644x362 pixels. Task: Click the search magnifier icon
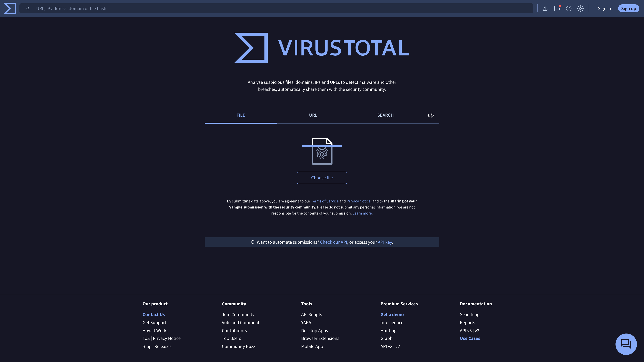pos(28,9)
